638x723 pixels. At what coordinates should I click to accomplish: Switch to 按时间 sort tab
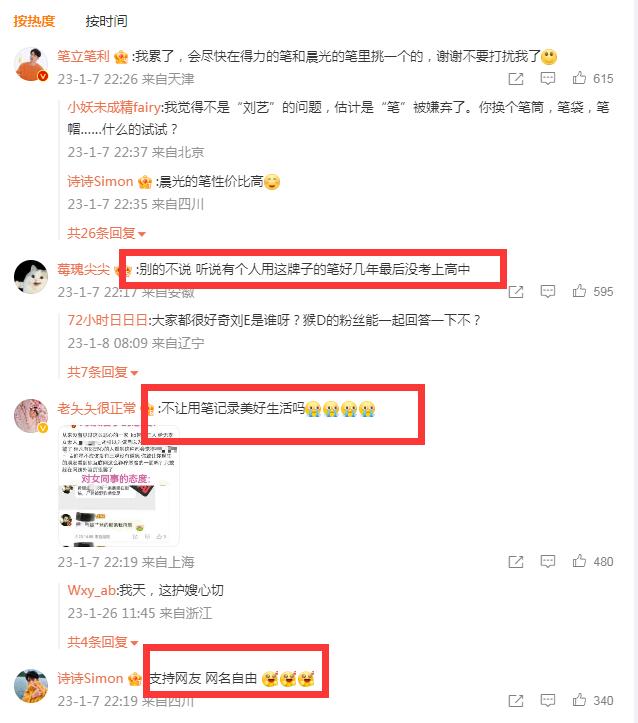106,21
